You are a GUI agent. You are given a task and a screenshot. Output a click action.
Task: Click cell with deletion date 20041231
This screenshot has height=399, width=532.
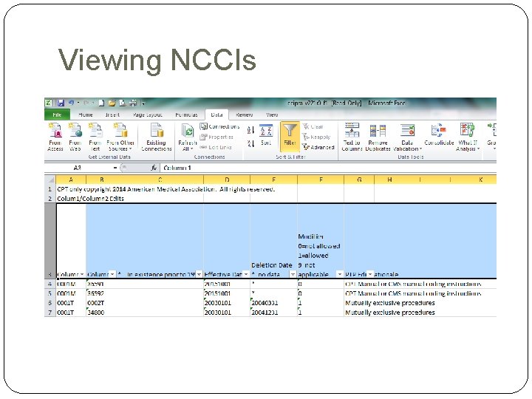[273, 312]
